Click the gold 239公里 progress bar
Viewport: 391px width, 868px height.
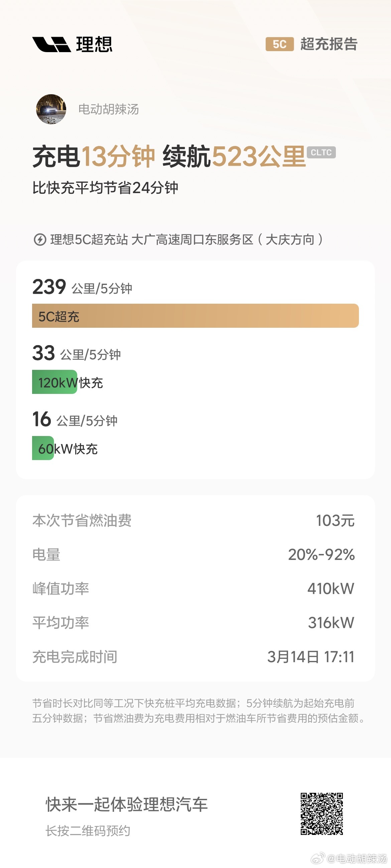(195, 316)
